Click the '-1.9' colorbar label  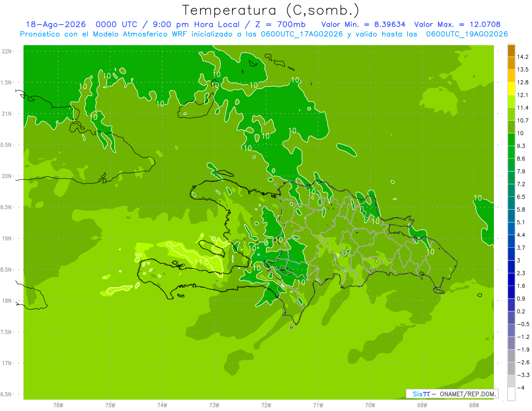523,349
